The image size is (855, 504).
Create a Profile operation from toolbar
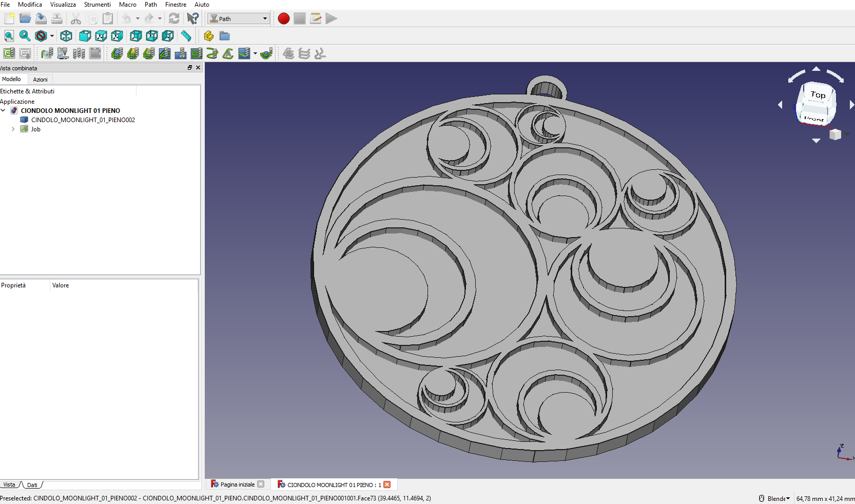click(117, 53)
